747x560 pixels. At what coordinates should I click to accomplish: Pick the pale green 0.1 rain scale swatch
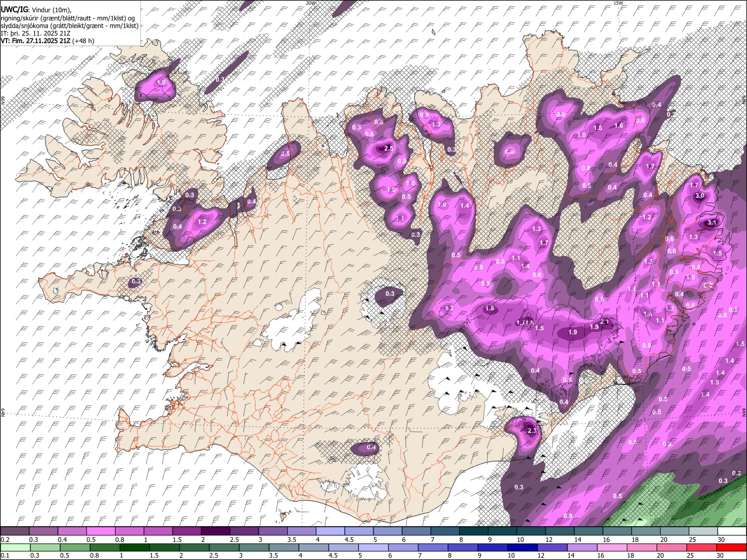point(15,547)
